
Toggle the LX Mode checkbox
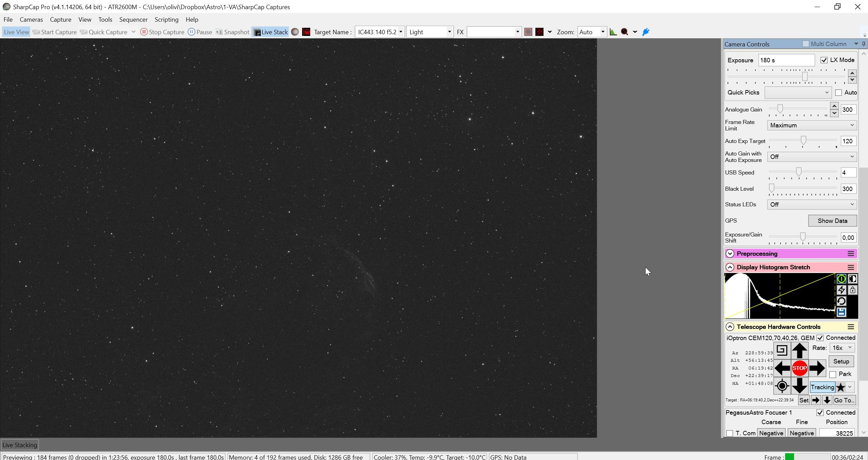pyautogui.click(x=824, y=60)
